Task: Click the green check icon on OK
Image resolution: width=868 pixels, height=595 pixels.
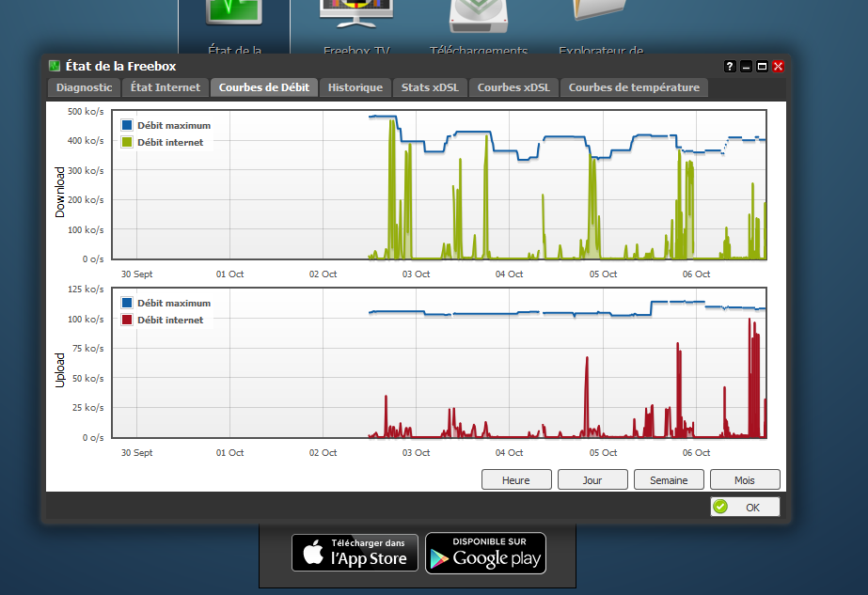Action: 720,507
